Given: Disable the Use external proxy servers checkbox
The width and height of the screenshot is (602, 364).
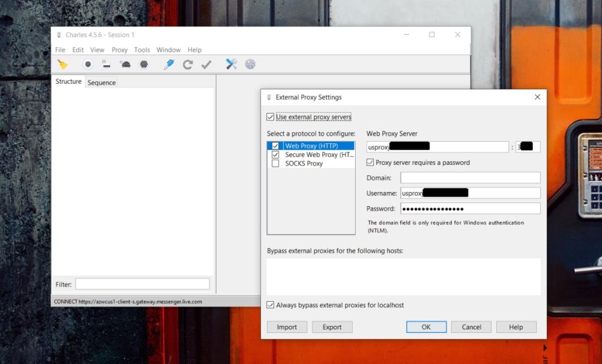Looking at the screenshot, I should (x=270, y=116).
